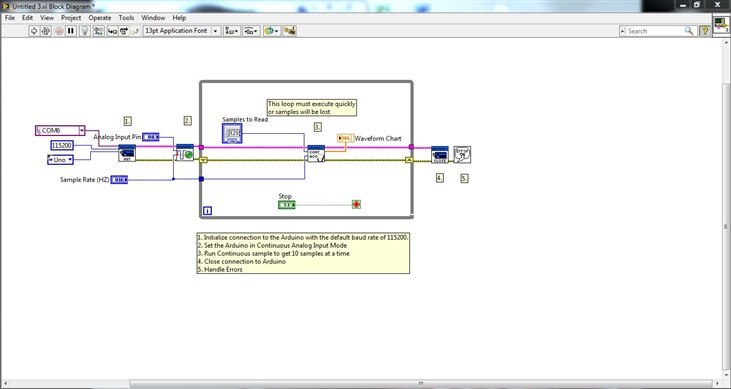Select the Continuous Acquisition Sample VI node
Image resolution: width=731 pixels, height=389 pixels.
(x=316, y=154)
